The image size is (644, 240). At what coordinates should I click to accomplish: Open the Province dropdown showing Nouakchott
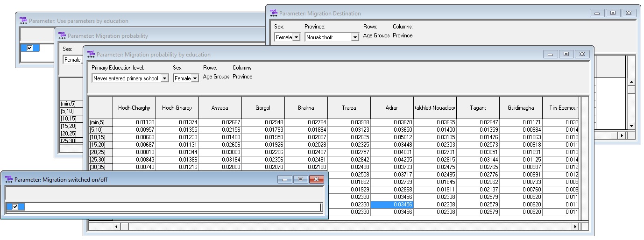click(x=355, y=37)
